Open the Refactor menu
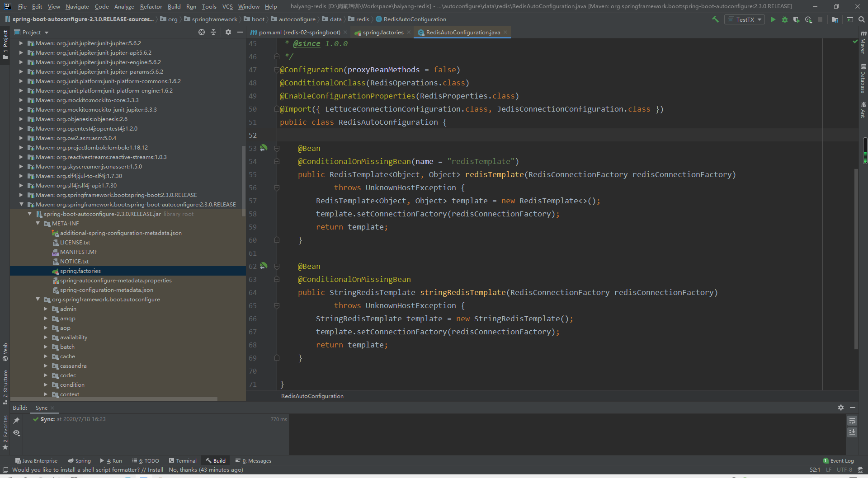Image resolution: width=868 pixels, height=478 pixels. pyautogui.click(x=151, y=6)
